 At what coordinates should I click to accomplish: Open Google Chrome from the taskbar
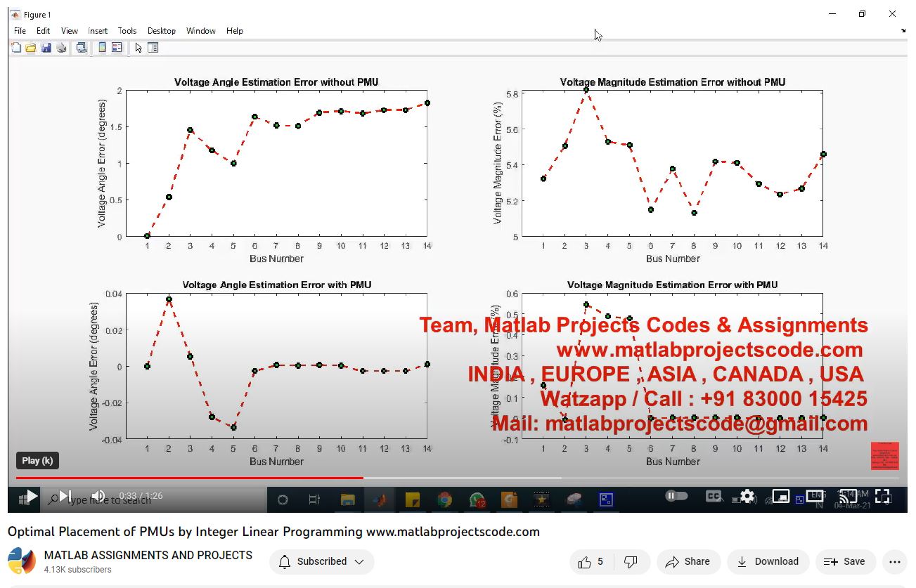click(x=444, y=499)
